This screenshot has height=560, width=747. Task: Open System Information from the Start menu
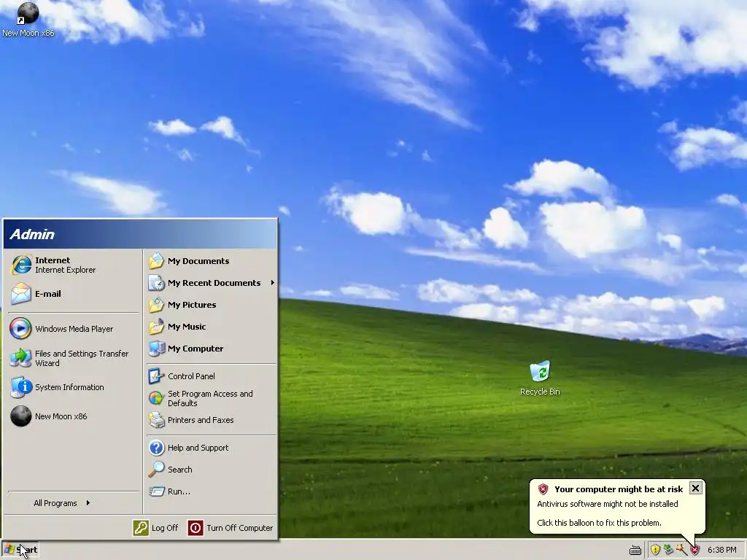point(72,387)
